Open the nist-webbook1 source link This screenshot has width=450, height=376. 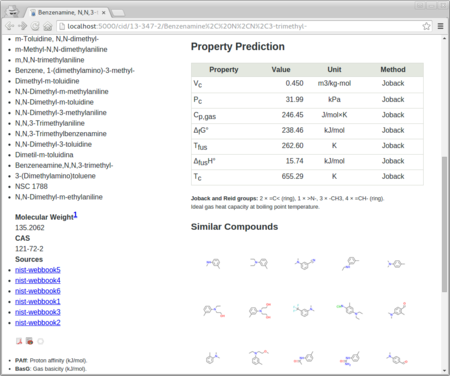[x=38, y=302]
